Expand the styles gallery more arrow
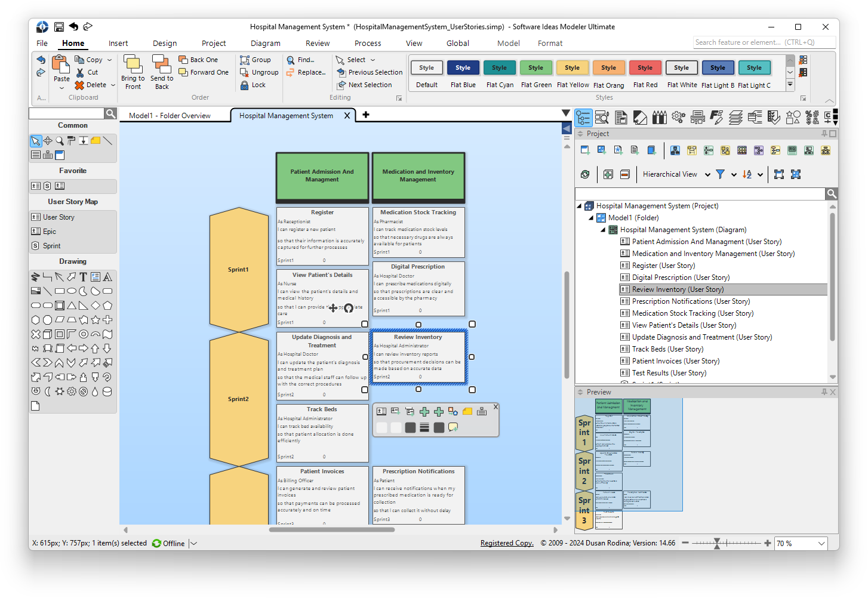This screenshot has height=598, width=868. 790,85
